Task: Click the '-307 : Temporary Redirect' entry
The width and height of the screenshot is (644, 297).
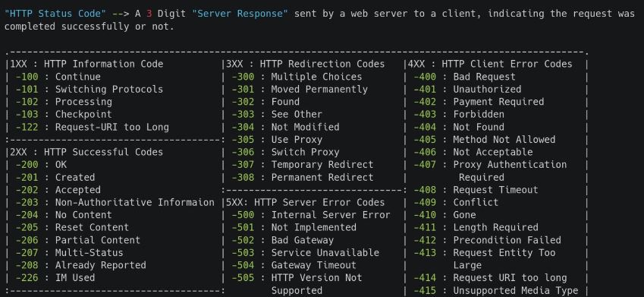Action: point(303,165)
